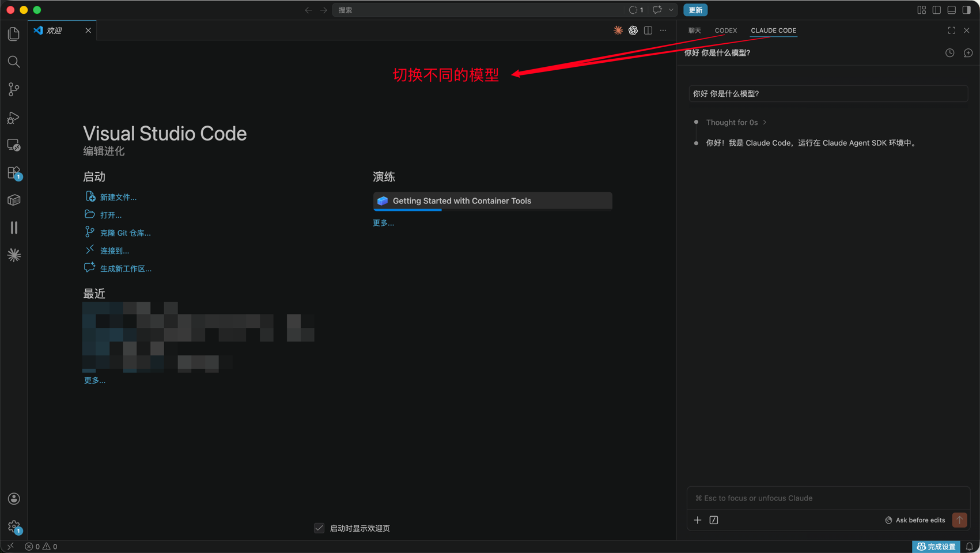
Task: Click the 克隆 Git 仓库... link
Action: (x=126, y=233)
